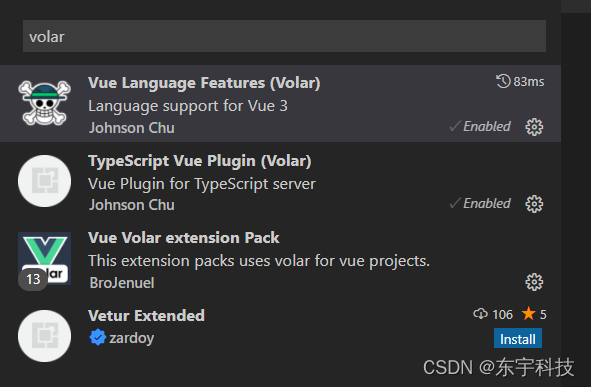591x387 pixels.
Task: Click the orange star rating icon
Action: 528,314
